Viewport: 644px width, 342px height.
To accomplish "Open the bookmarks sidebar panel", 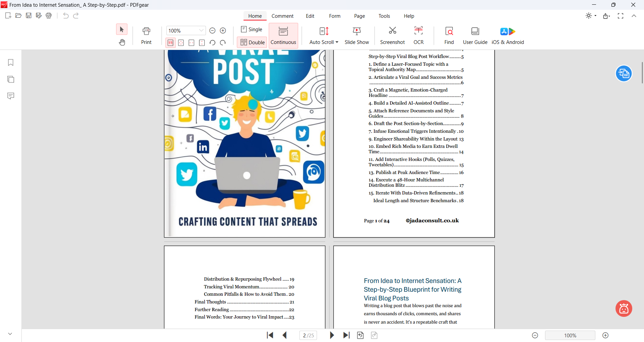I will click(x=11, y=63).
